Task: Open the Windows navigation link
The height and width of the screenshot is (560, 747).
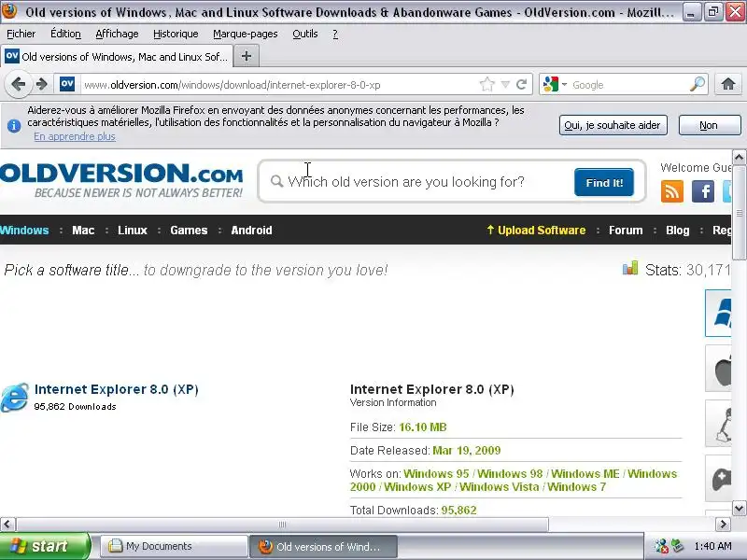Action: click(x=24, y=230)
